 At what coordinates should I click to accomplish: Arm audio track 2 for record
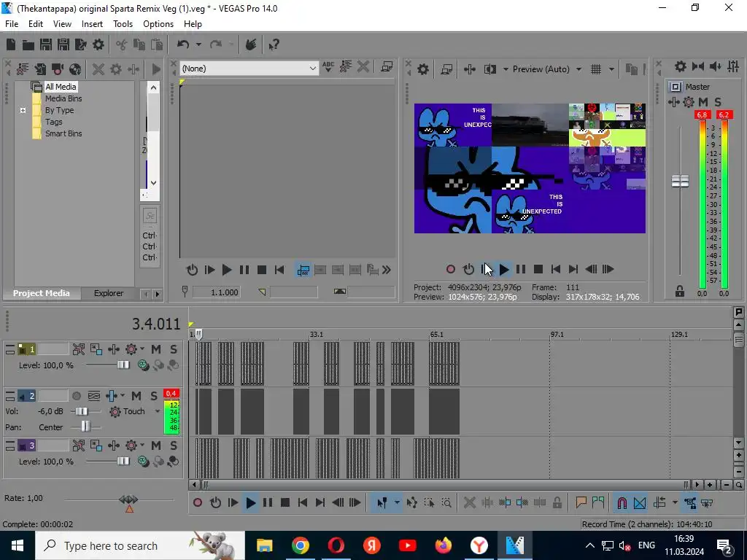coord(76,396)
